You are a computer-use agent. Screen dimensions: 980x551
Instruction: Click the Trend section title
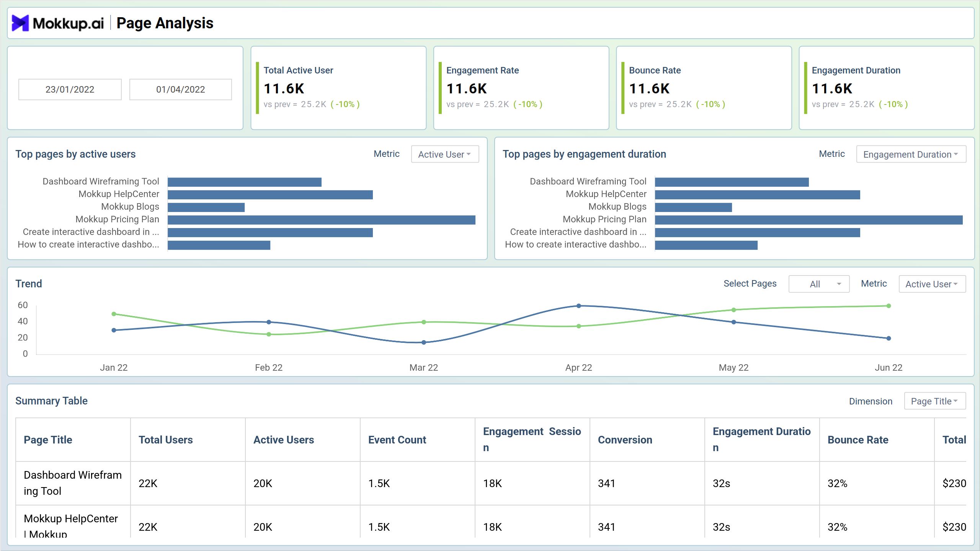point(29,284)
